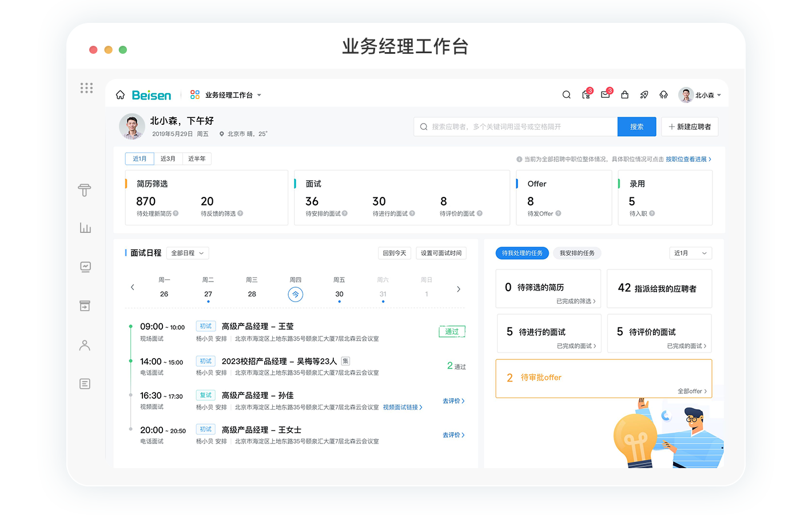Open the app grid launcher
Screen dimensions: 812x515
point(86,88)
